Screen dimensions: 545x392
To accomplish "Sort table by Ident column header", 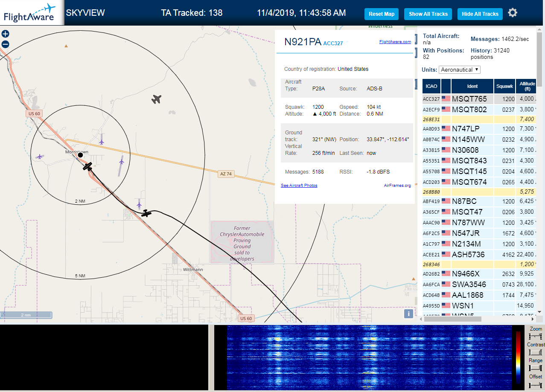I will (x=472, y=86).
